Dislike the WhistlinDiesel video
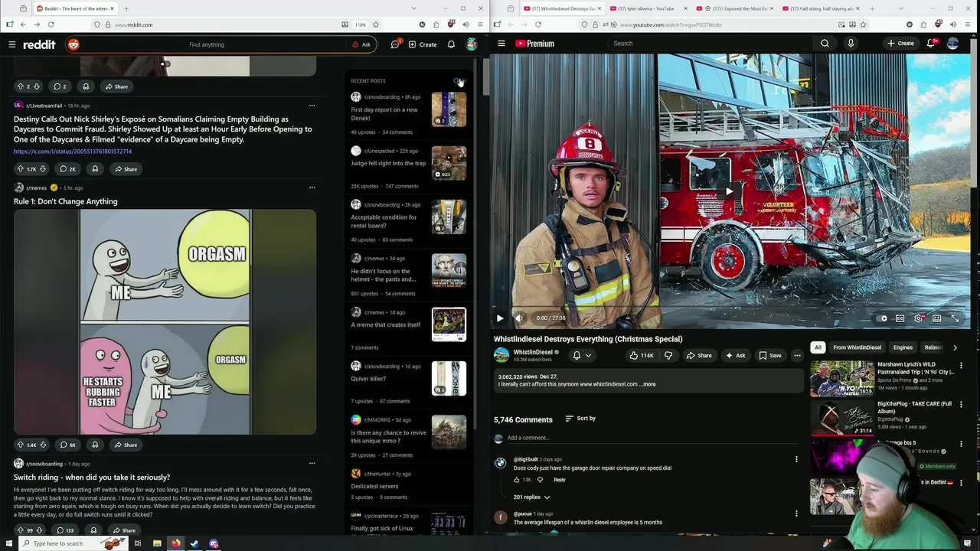Screen dimensions: 980x551 (x=668, y=355)
